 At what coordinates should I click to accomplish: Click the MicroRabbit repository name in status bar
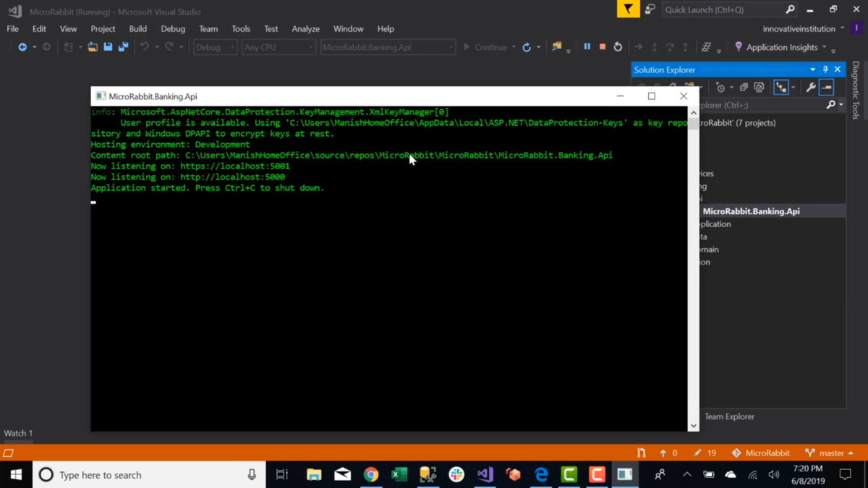coord(760,453)
